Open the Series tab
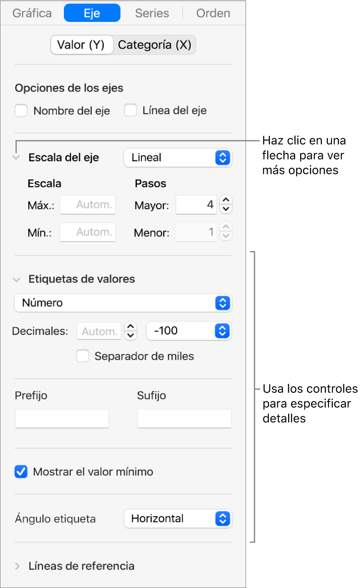The width and height of the screenshot is (364, 588). (152, 13)
